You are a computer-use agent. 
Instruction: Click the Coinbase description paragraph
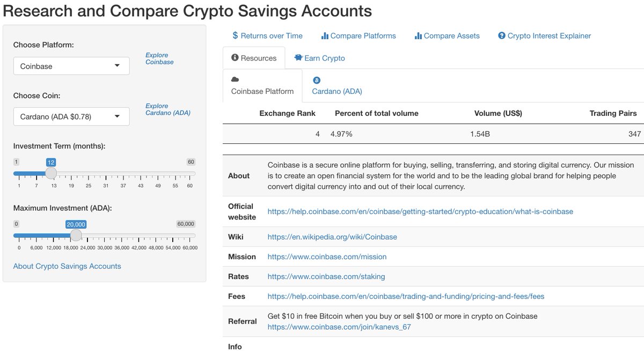(x=451, y=175)
